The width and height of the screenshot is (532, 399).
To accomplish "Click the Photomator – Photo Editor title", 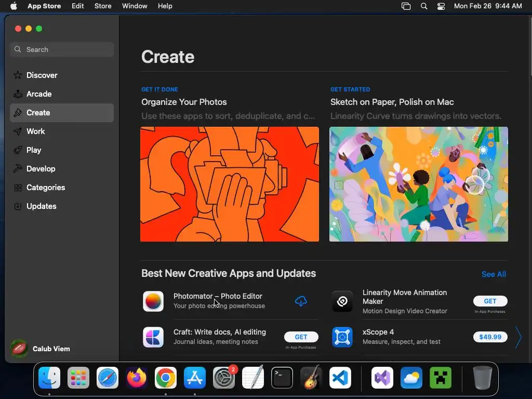I will [218, 296].
